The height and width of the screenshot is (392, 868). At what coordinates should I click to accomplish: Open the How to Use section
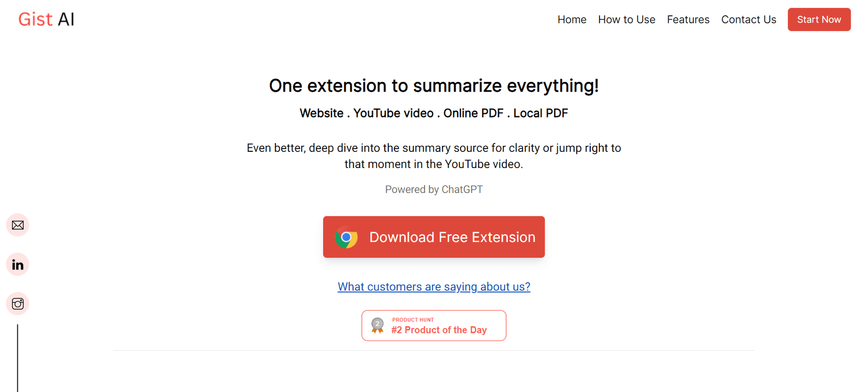pyautogui.click(x=627, y=20)
